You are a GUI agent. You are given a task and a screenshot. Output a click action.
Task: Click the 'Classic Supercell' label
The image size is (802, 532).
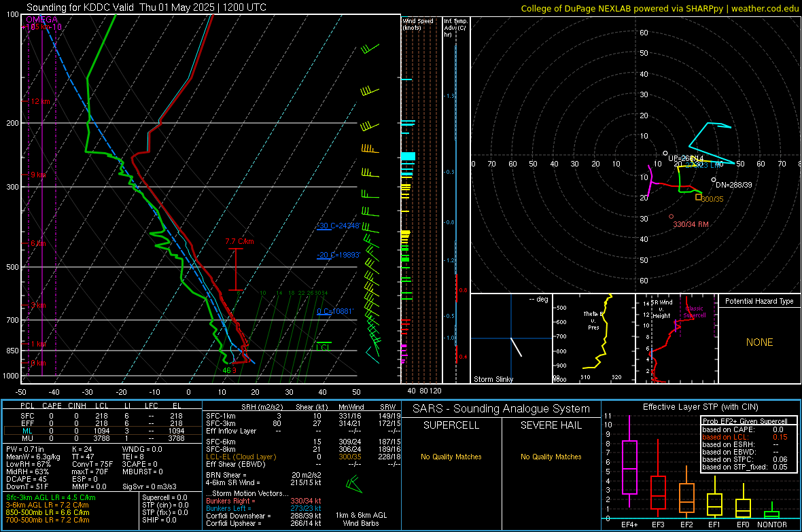point(695,312)
